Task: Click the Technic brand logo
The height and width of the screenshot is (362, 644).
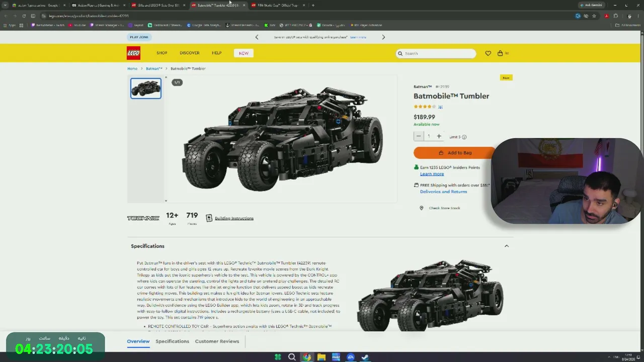Action: coord(143,218)
